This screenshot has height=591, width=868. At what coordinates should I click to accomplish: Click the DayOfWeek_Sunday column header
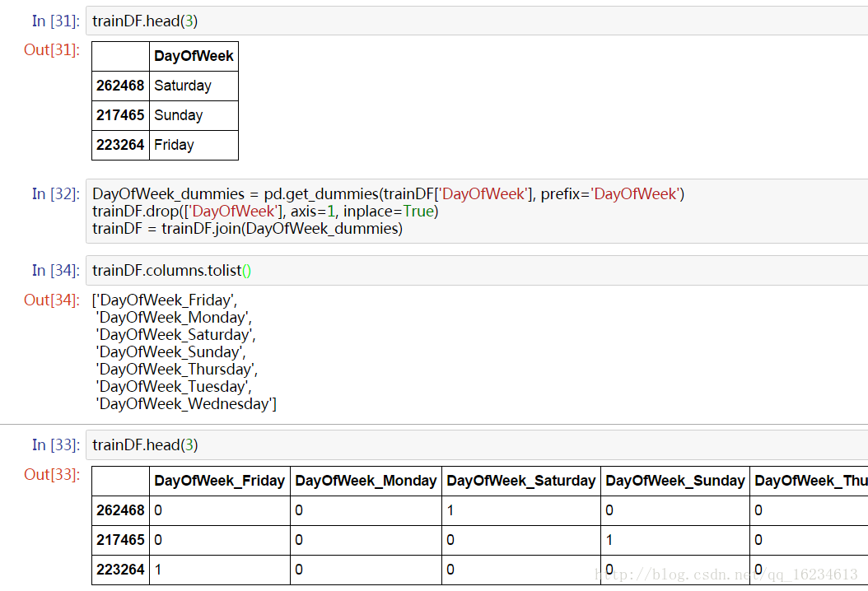pos(675,481)
